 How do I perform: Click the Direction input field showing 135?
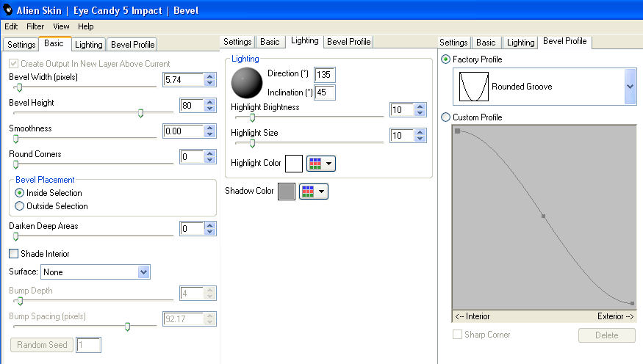coord(324,75)
